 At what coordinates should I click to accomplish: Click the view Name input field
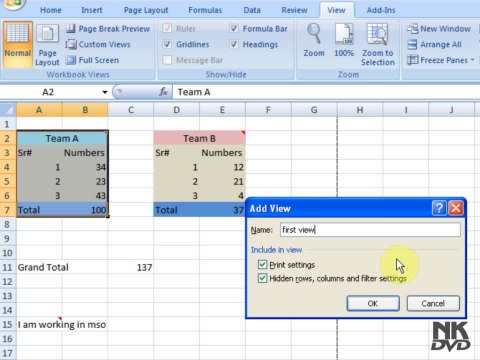[370, 230]
